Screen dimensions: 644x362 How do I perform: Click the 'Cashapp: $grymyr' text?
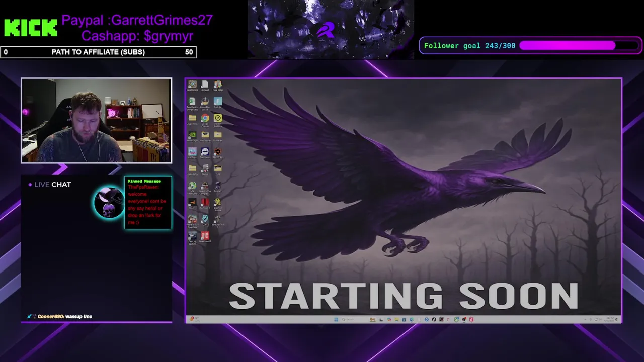[137, 36]
